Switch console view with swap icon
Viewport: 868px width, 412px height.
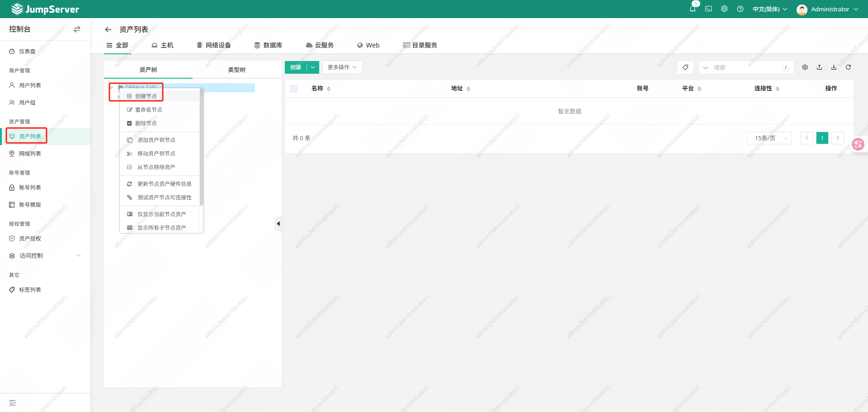tap(77, 29)
